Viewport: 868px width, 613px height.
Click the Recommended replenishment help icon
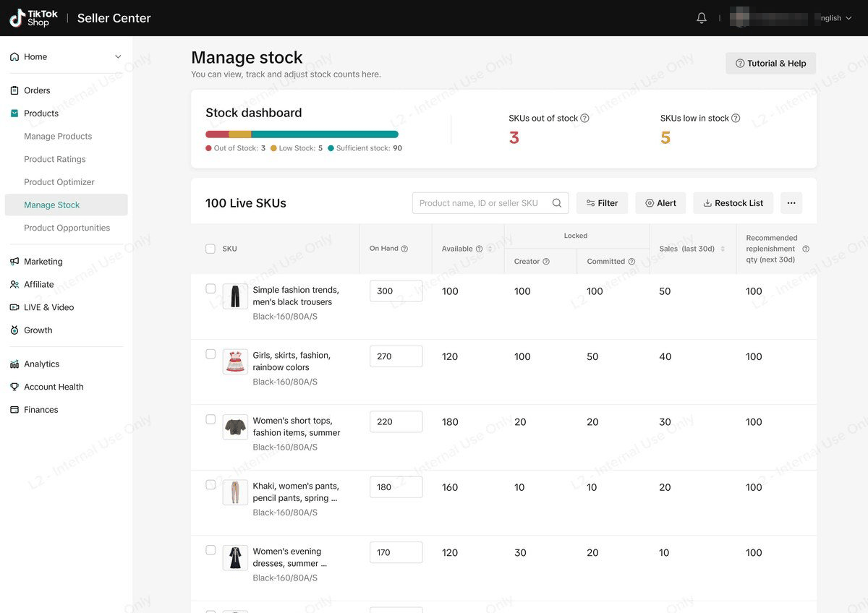point(806,249)
